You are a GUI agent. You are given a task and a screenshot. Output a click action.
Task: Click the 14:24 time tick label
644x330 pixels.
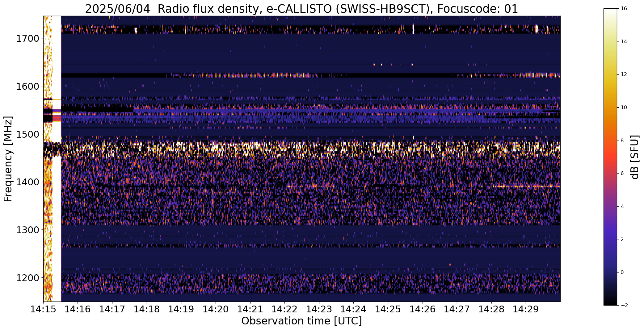[x=353, y=309]
